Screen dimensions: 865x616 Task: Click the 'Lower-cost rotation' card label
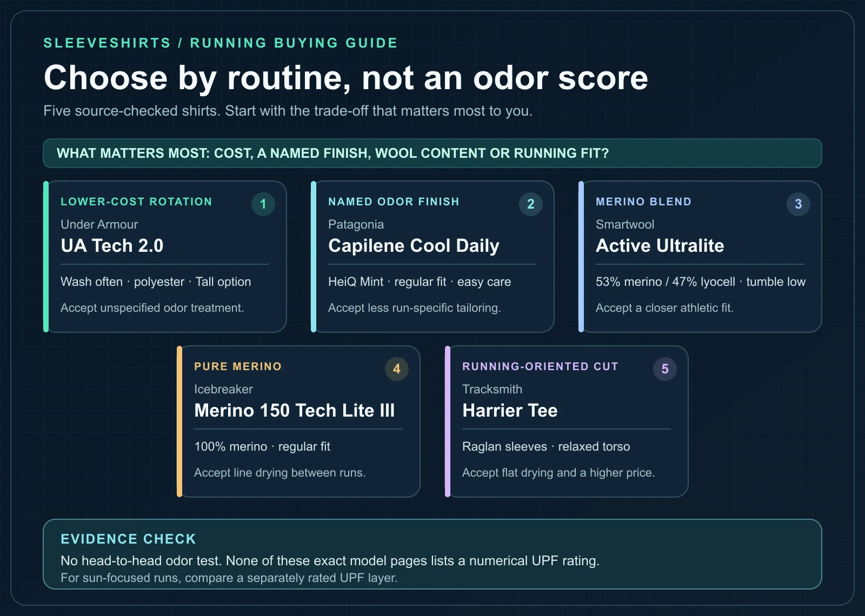[136, 202]
